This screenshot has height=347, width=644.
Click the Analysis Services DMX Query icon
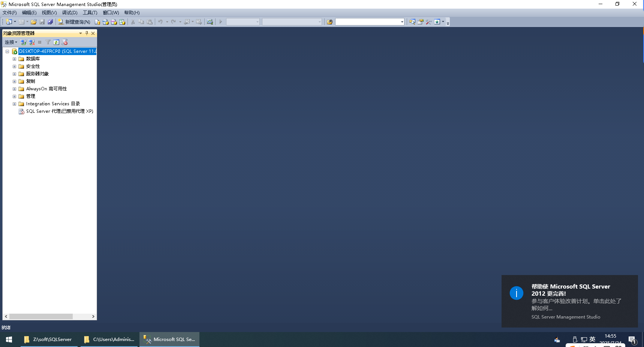114,22
